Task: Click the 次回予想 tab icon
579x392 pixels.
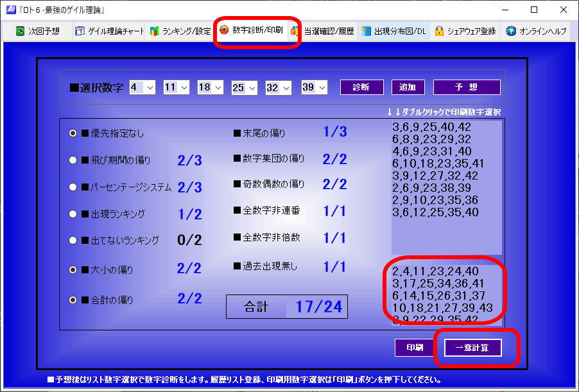Action: [21, 31]
